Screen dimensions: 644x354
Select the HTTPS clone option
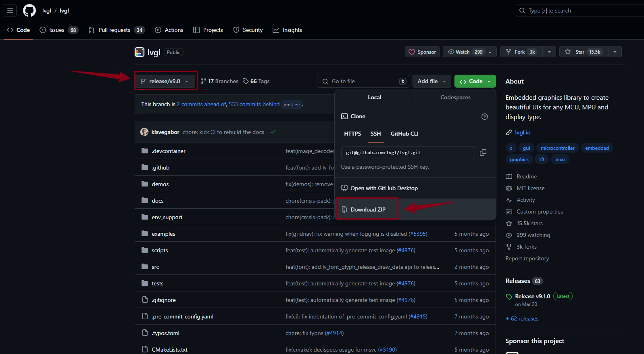click(x=353, y=134)
